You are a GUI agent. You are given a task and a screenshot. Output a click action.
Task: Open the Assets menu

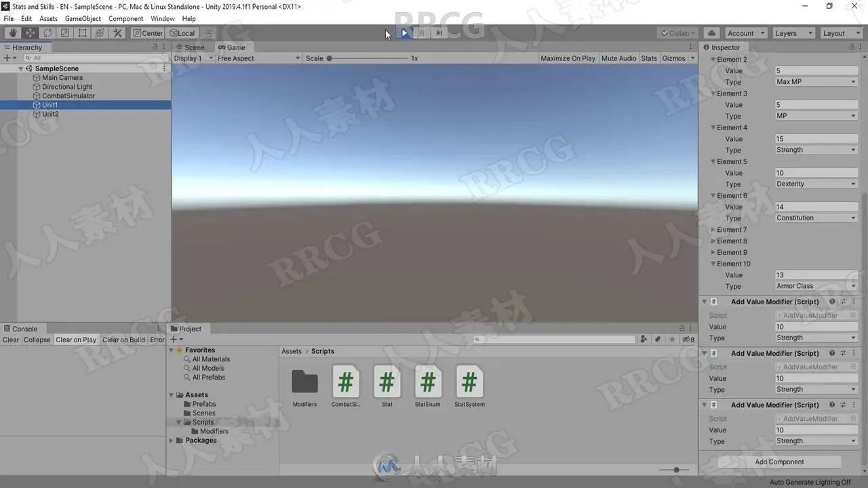(48, 18)
